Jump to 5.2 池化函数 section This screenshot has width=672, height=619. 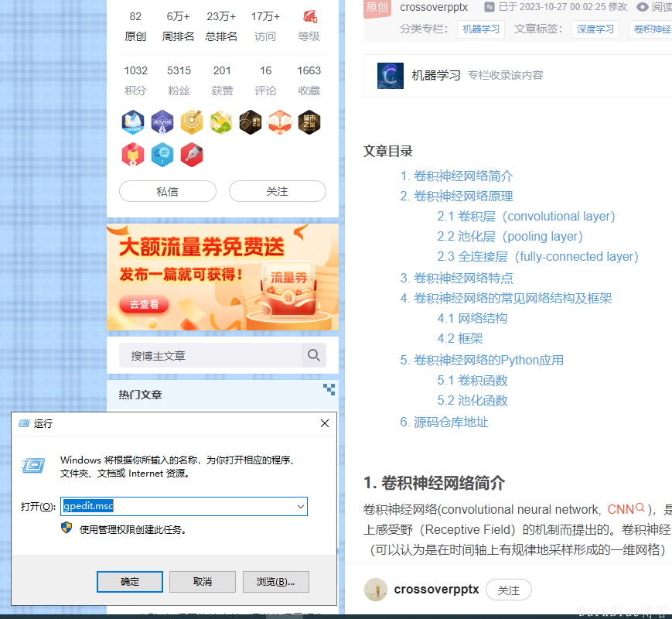(472, 400)
